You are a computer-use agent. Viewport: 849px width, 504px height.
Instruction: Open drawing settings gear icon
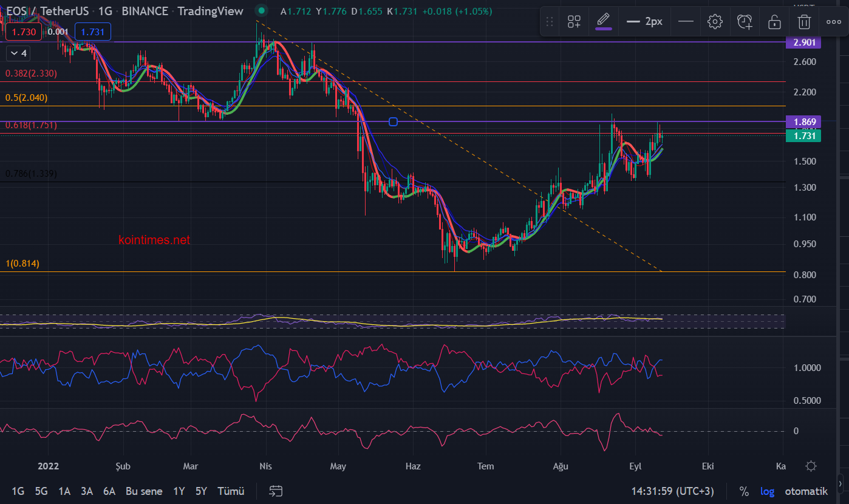[x=715, y=22]
